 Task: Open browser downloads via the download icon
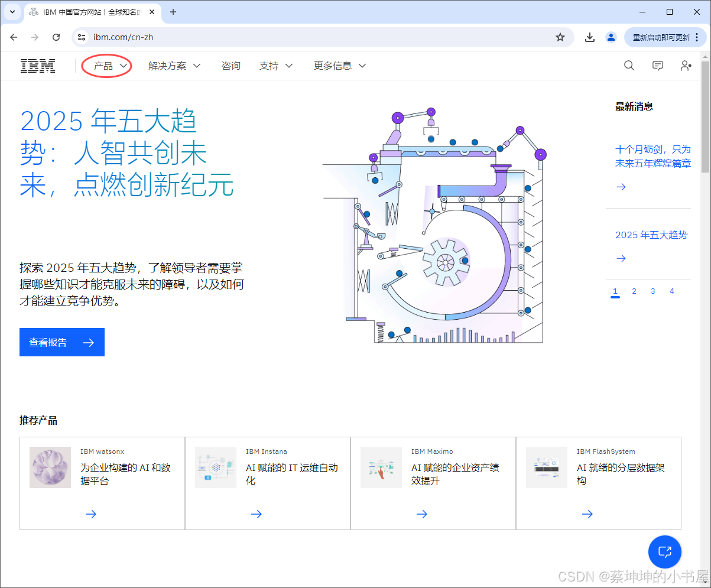(589, 37)
